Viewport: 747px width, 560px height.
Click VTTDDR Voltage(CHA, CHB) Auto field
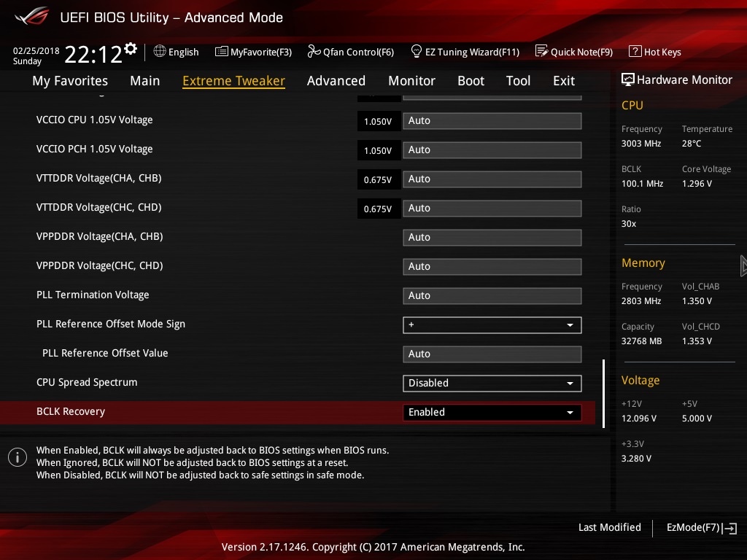point(492,179)
